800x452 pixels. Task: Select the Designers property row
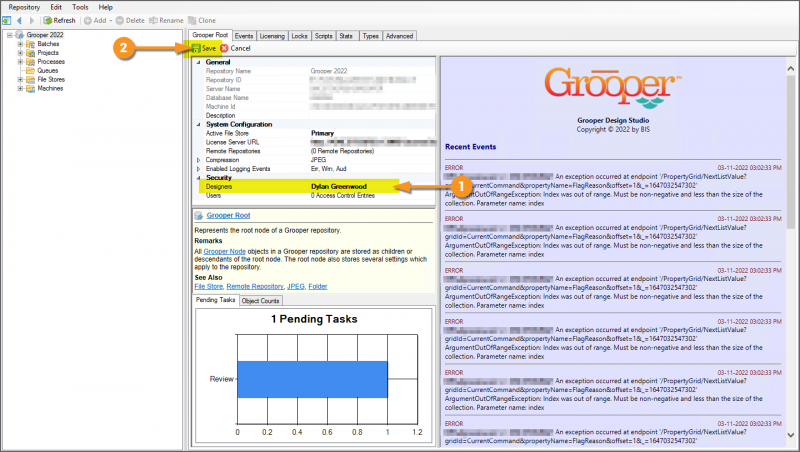[x=315, y=187]
